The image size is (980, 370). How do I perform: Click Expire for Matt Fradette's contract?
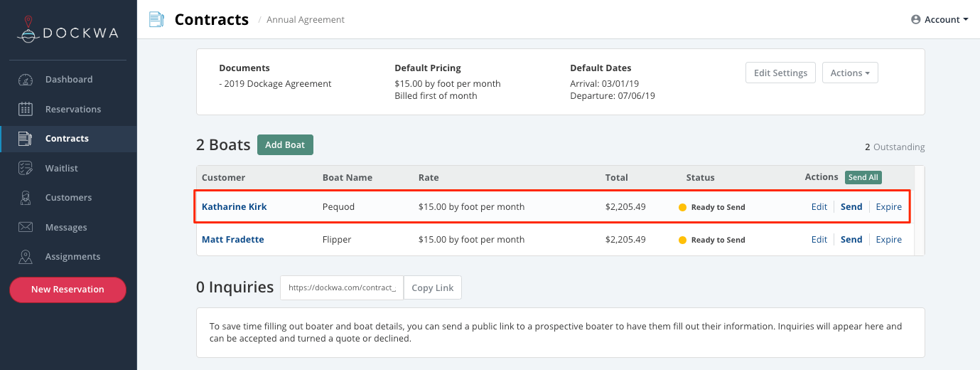(x=888, y=240)
